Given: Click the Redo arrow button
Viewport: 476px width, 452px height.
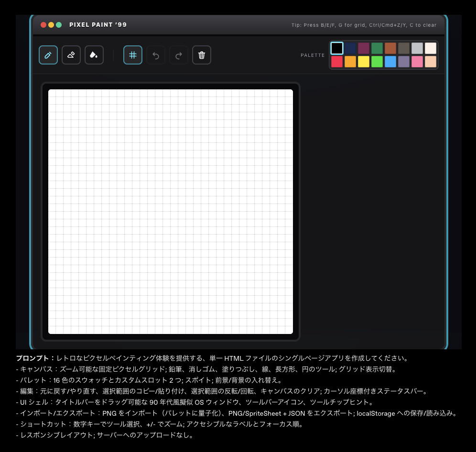Looking at the screenshot, I should 179,55.
